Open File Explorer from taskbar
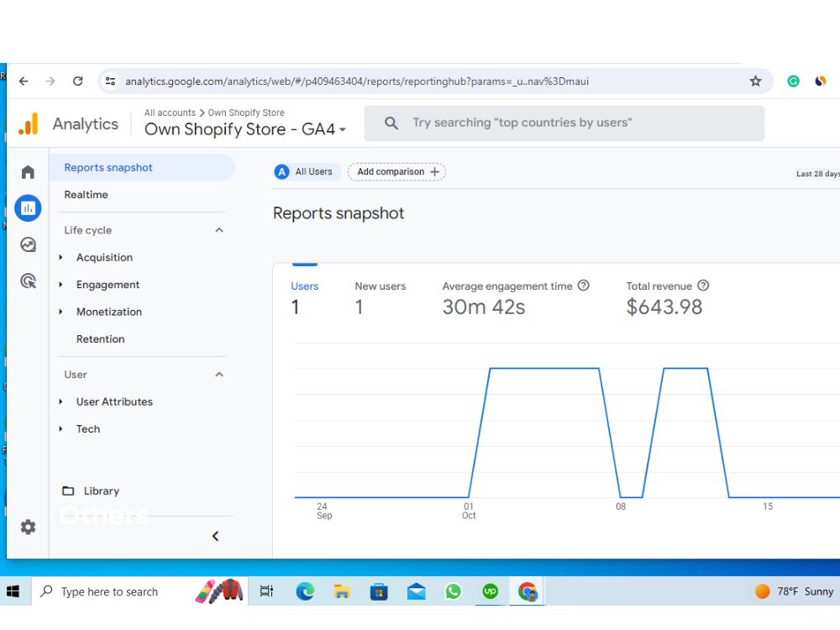Viewport: 840px width, 630px height. pos(342,591)
